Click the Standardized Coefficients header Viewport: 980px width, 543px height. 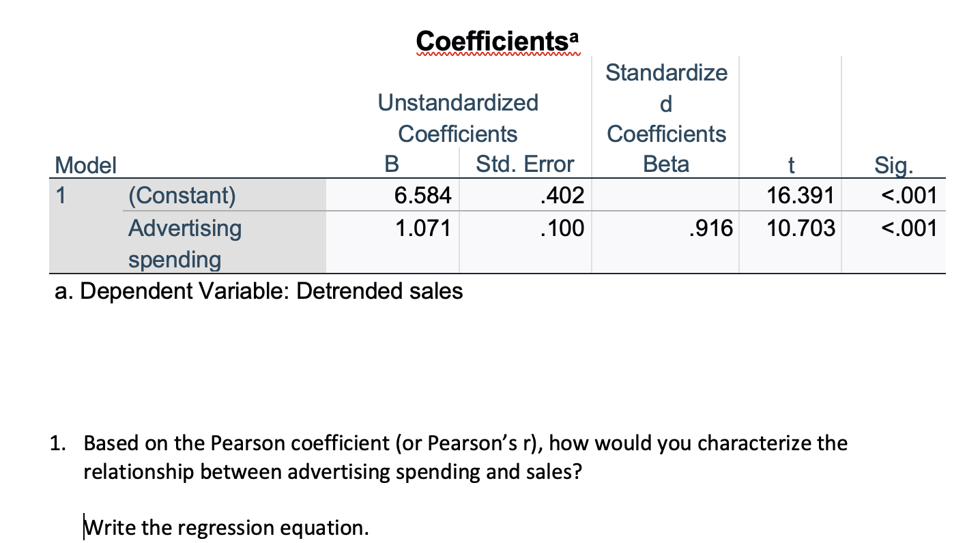[x=667, y=102]
